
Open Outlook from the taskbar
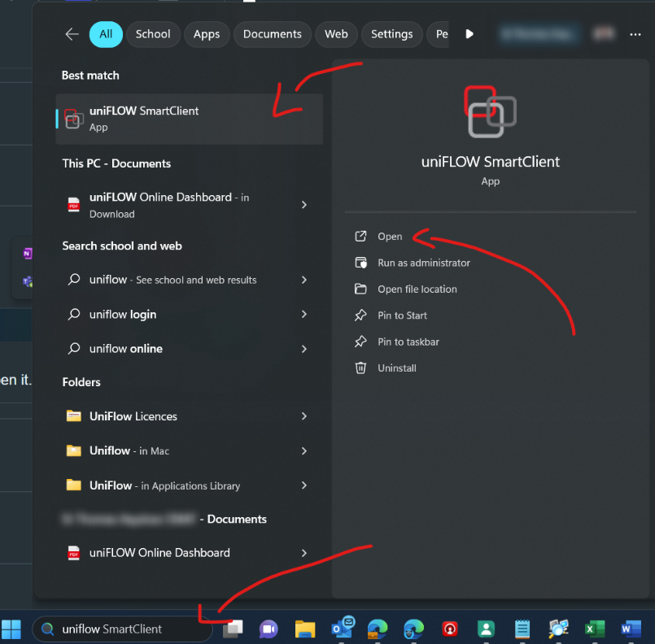[x=342, y=627]
